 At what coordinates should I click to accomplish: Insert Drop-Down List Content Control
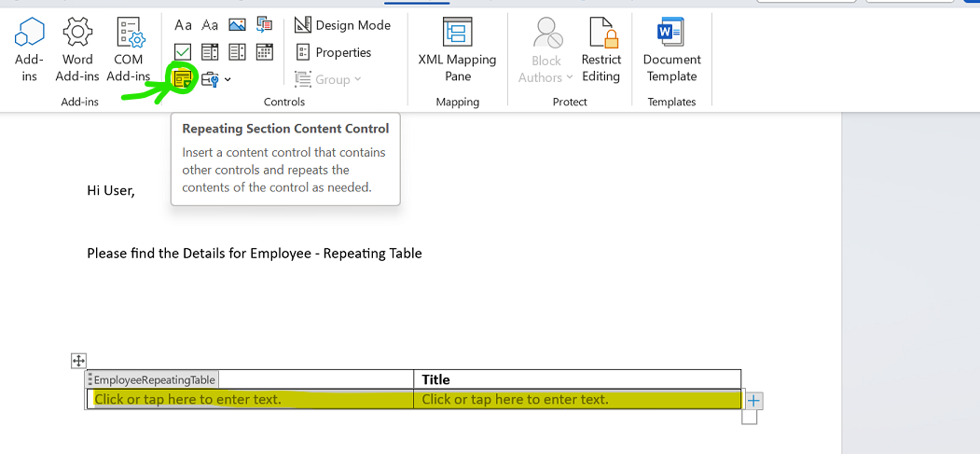tap(237, 52)
